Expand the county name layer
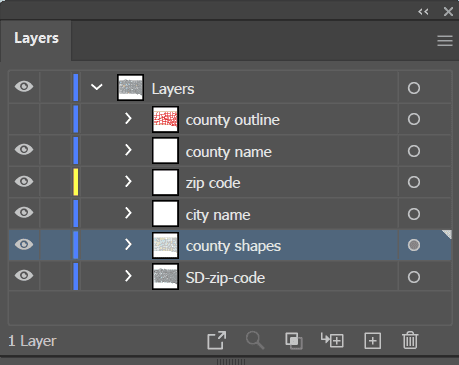This screenshot has width=459, height=365. pyautogui.click(x=128, y=150)
